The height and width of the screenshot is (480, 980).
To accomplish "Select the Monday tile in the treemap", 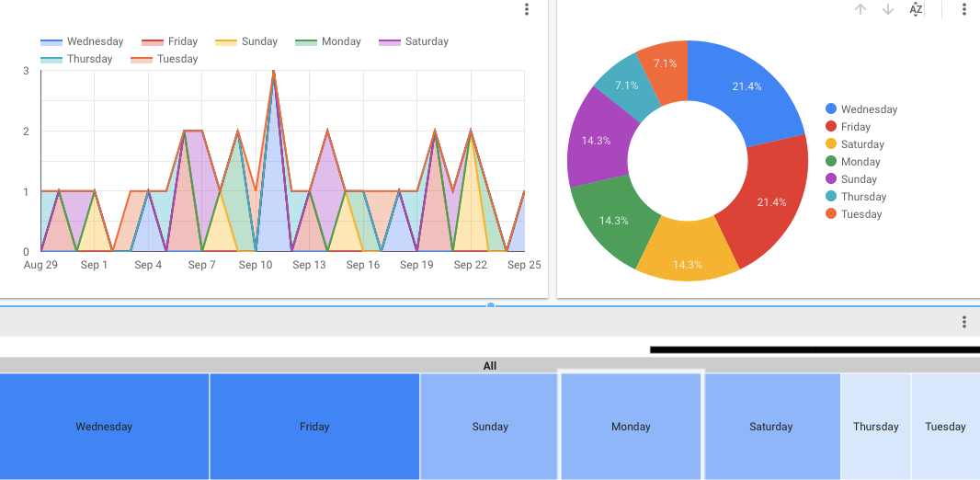I will [631, 427].
